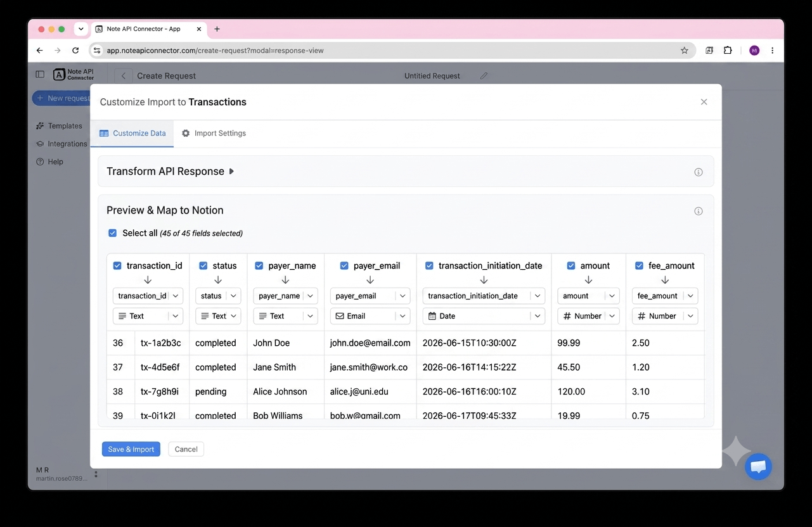
Task: Uncheck the payer_email field checkbox
Action: coord(344,265)
